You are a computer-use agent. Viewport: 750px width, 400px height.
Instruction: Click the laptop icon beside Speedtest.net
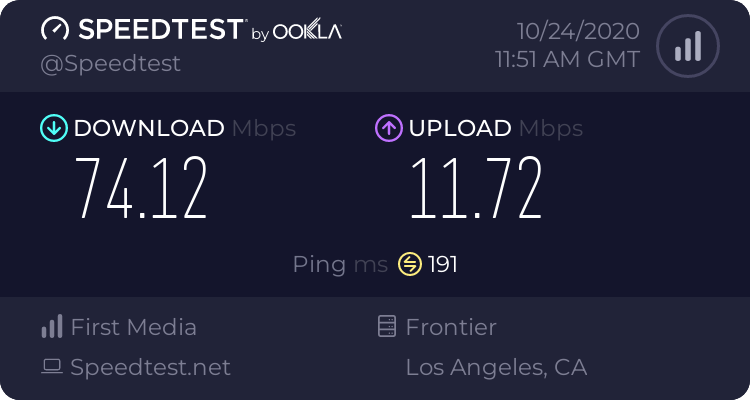click(x=51, y=367)
